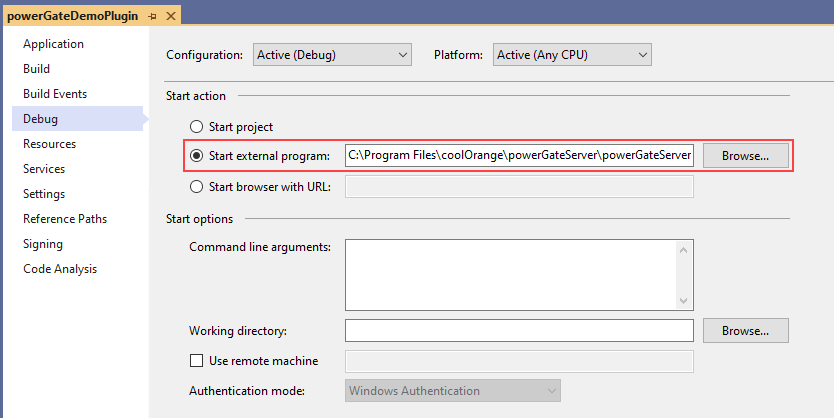
Task: Open the Configuration dropdown
Action: [331, 55]
